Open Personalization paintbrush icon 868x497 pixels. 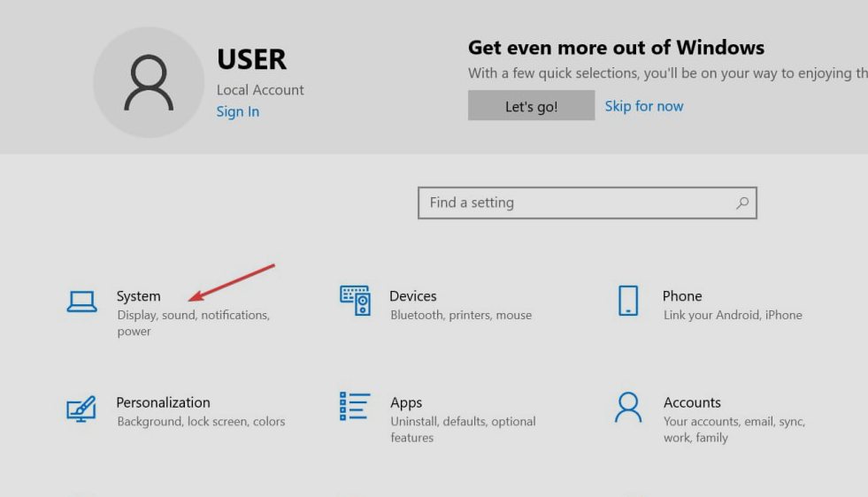[81, 409]
